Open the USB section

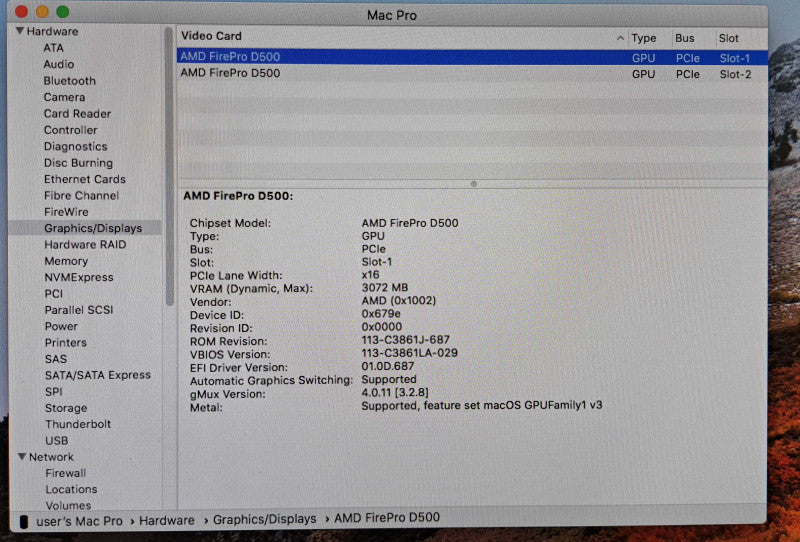point(56,440)
